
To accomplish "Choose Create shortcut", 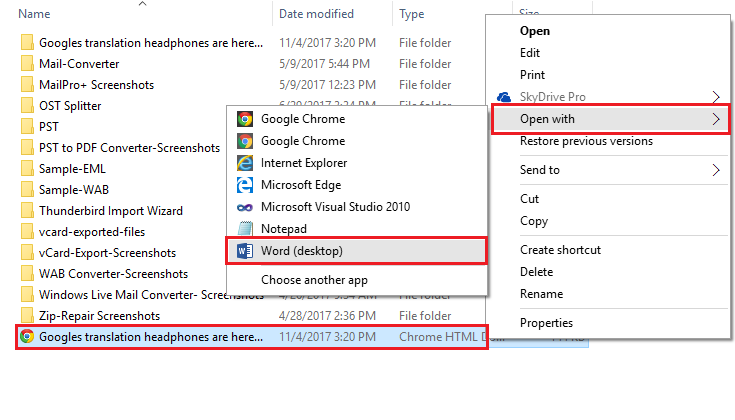I will pos(560,250).
